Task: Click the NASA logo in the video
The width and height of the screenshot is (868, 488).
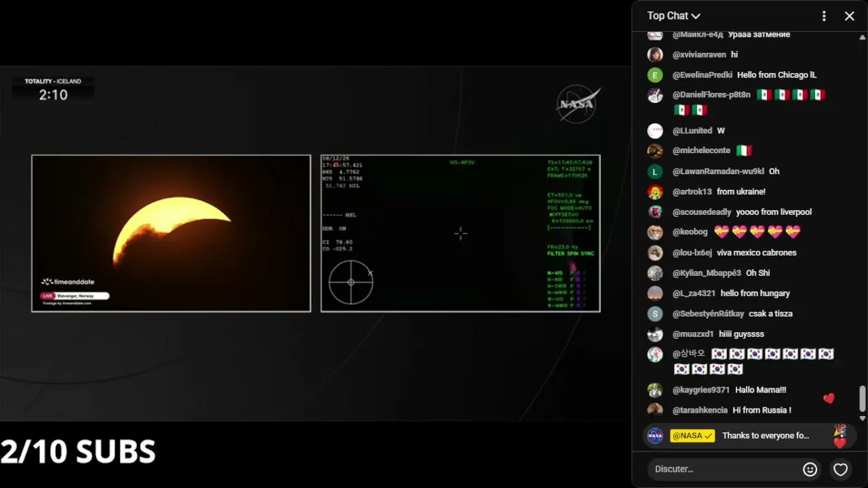Action: [577, 104]
